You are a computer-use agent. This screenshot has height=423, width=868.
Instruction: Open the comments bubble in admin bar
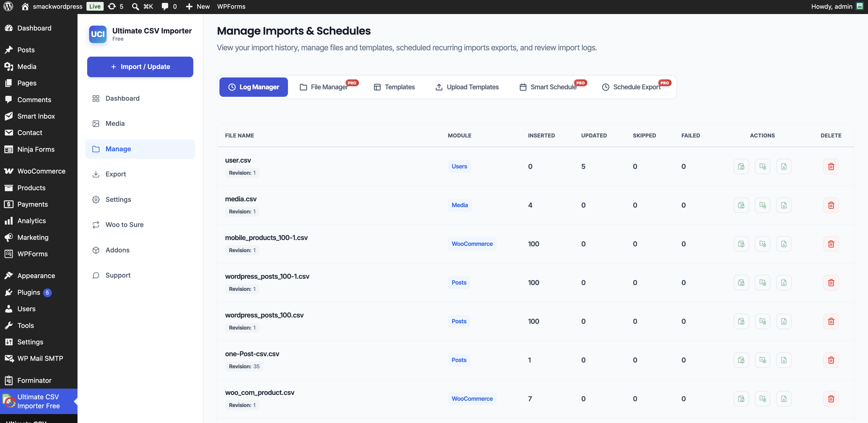169,6
